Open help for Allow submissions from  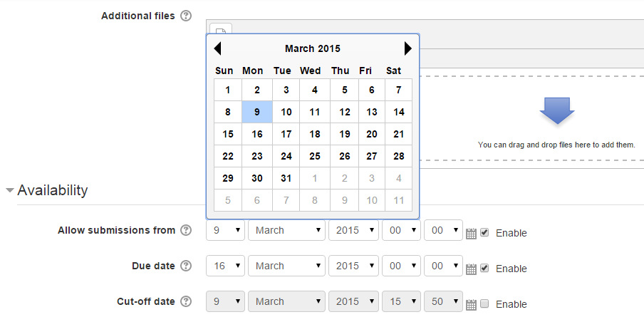coord(186,230)
